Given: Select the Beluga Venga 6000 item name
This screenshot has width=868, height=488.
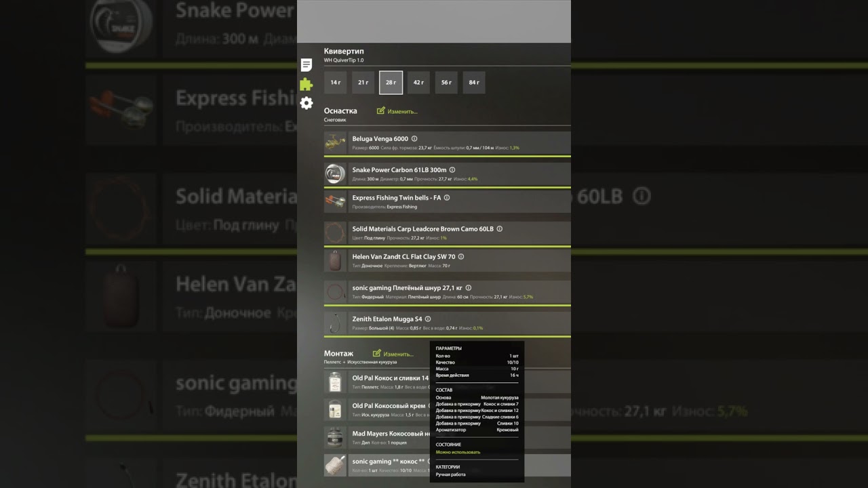Looking at the screenshot, I should (x=380, y=139).
